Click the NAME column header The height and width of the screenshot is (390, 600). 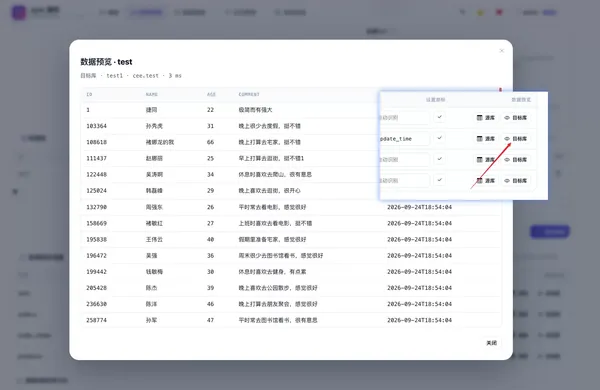pos(152,95)
